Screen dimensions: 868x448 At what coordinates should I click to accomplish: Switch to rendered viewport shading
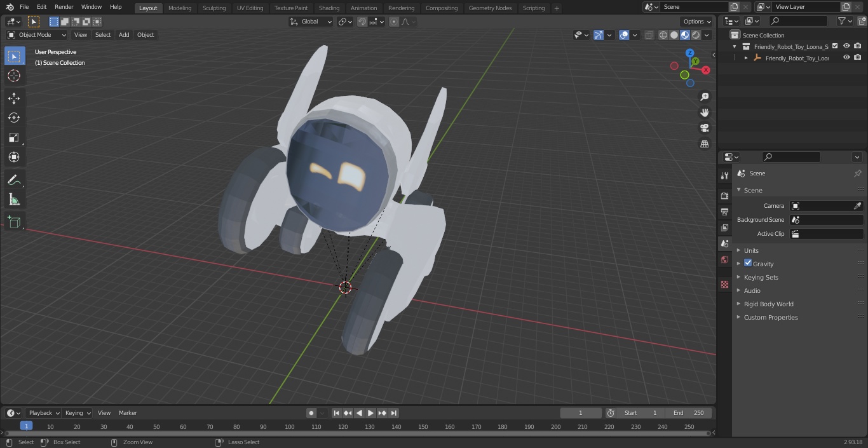coord(696,35)
